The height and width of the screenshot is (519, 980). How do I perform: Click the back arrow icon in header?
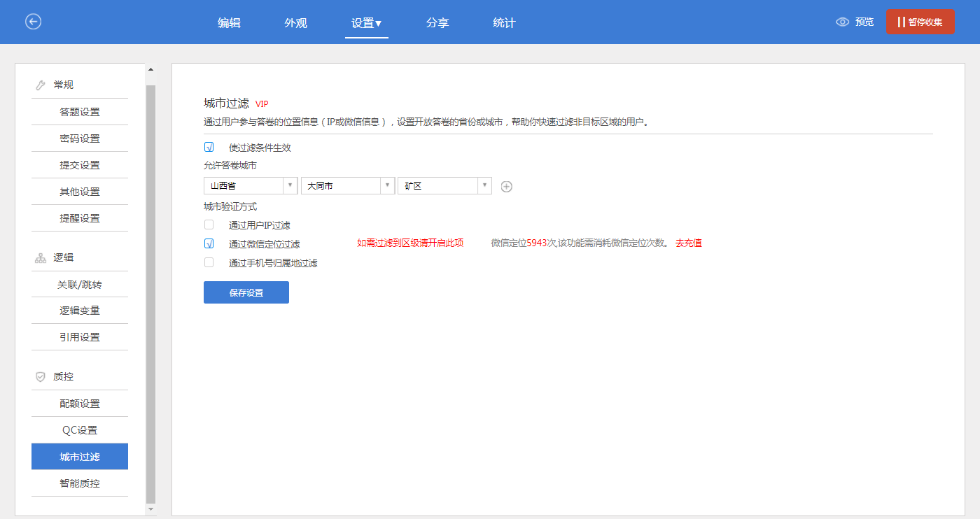click(x=34, y=22)
